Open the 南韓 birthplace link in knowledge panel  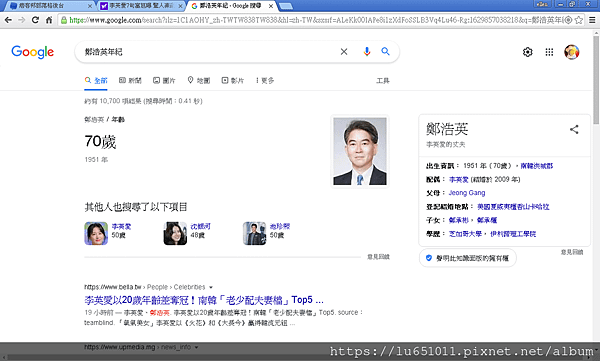click(x=537, y=166)
